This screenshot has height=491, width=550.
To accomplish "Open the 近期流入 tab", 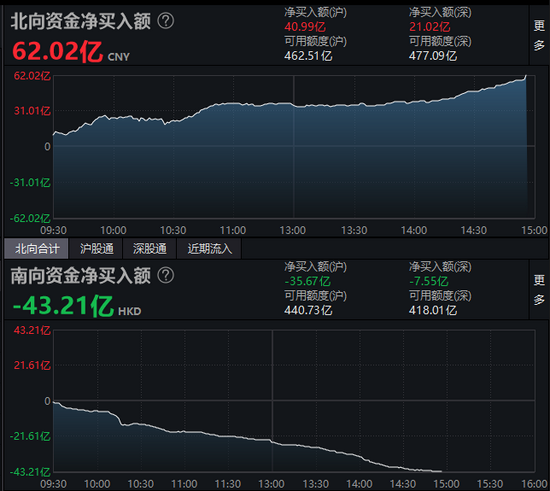I will [x=209, y=249].
